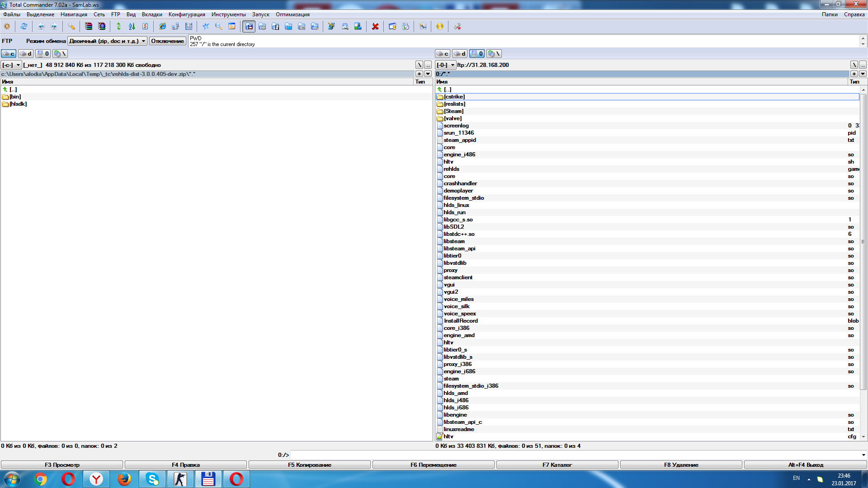
Task: Open the transfer mode dropdown
Action: coord(107,41)
